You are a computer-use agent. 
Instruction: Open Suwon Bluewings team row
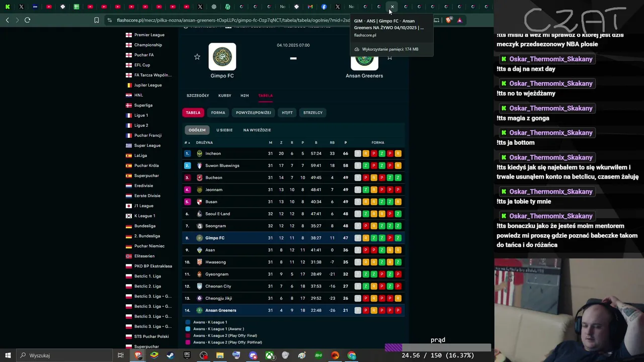[x=222, y=165]
